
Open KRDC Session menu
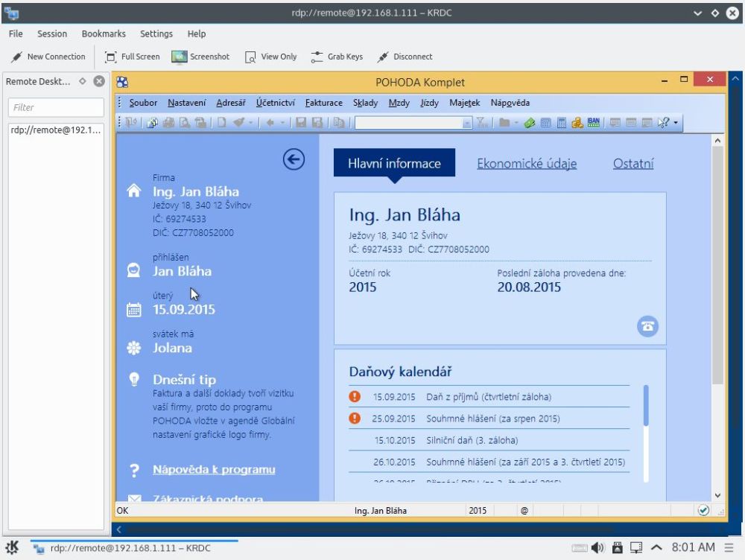[52, 34]
